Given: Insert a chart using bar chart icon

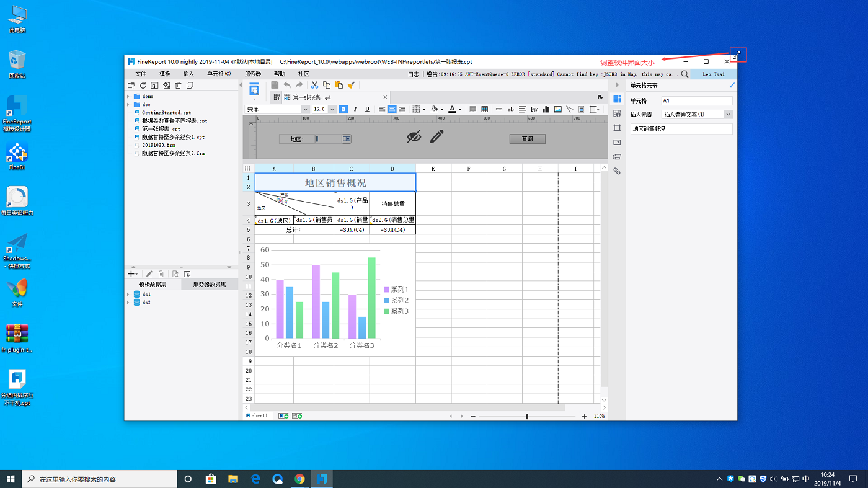Looking at the screenshot, I should [546, 109].
